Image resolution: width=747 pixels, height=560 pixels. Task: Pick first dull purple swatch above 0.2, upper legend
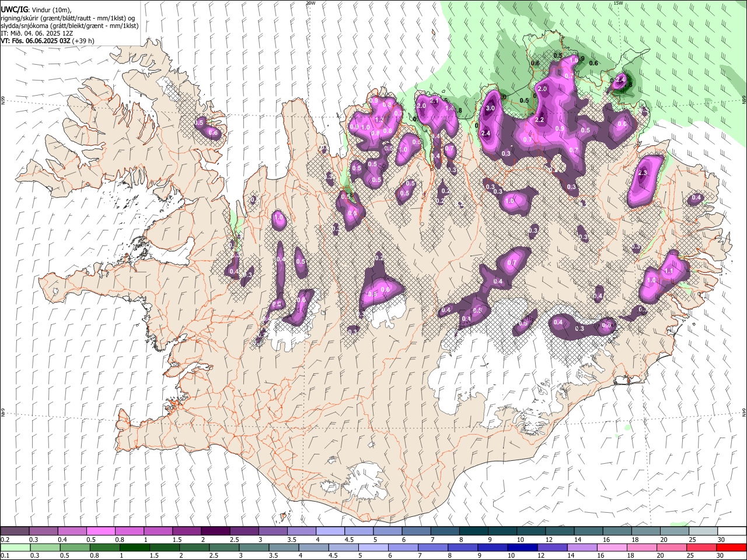[x=15, y=531]
